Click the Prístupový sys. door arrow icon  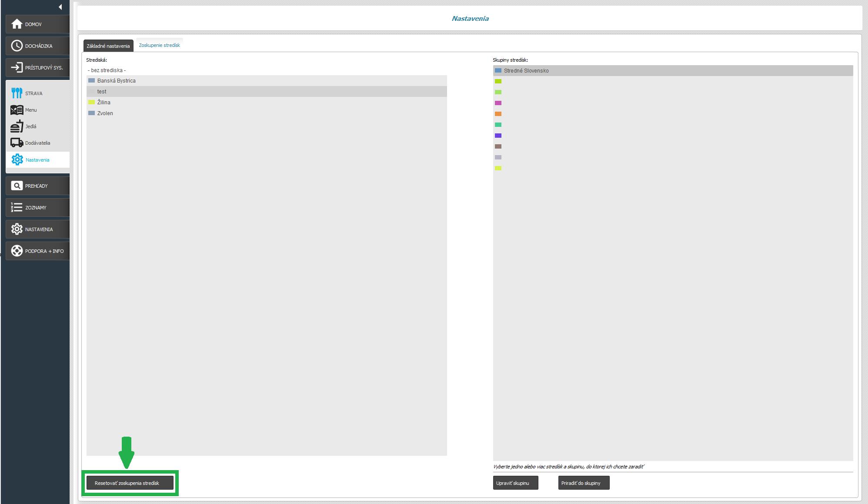pos(17,67)
